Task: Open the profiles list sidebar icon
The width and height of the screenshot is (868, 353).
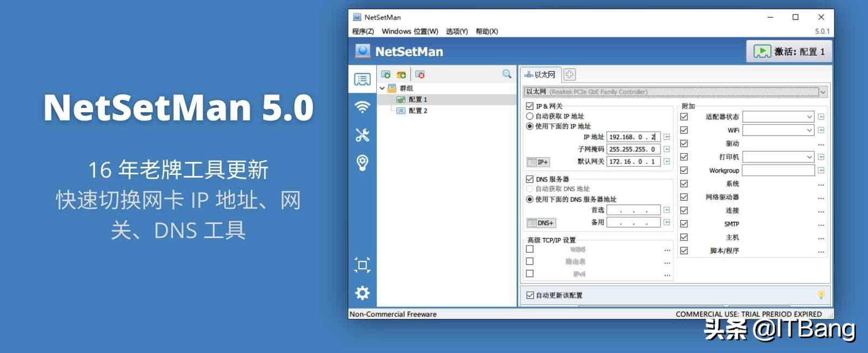Action: pos(362,79)
